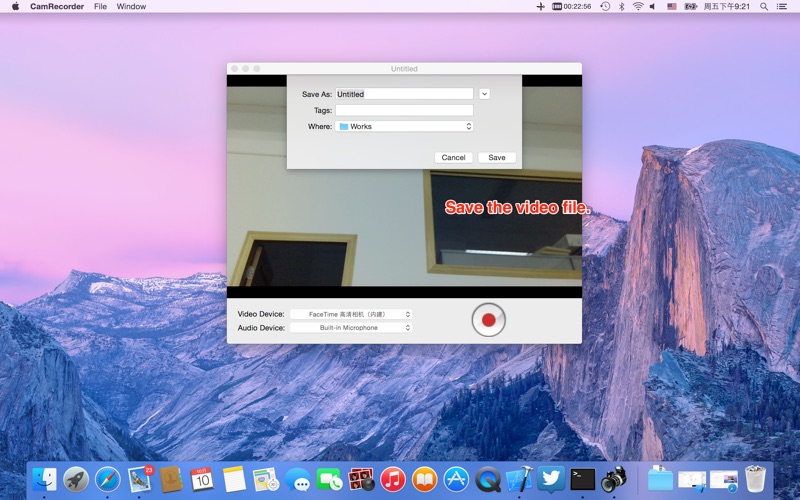The width and height of the screenshot is (800, 500).
Task: Open Messages from the dock
Action: pyautogui.click(x=297, y=480)
